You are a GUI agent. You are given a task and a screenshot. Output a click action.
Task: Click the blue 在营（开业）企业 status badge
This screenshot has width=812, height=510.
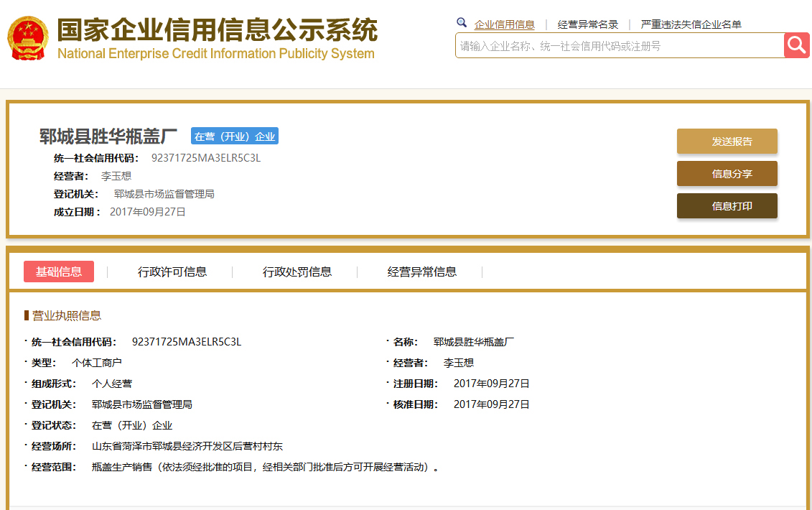coord(234,136)
